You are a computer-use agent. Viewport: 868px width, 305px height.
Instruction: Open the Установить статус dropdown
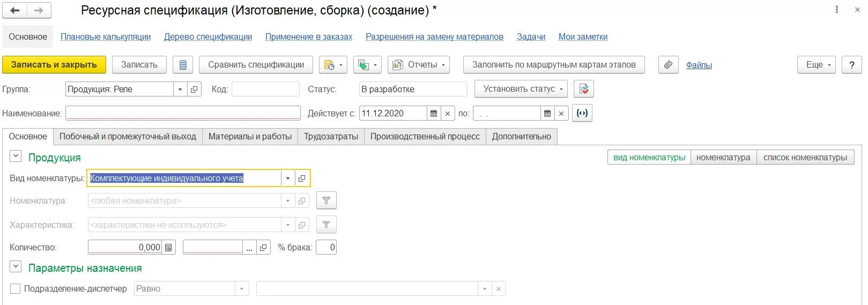coord(523,89)
